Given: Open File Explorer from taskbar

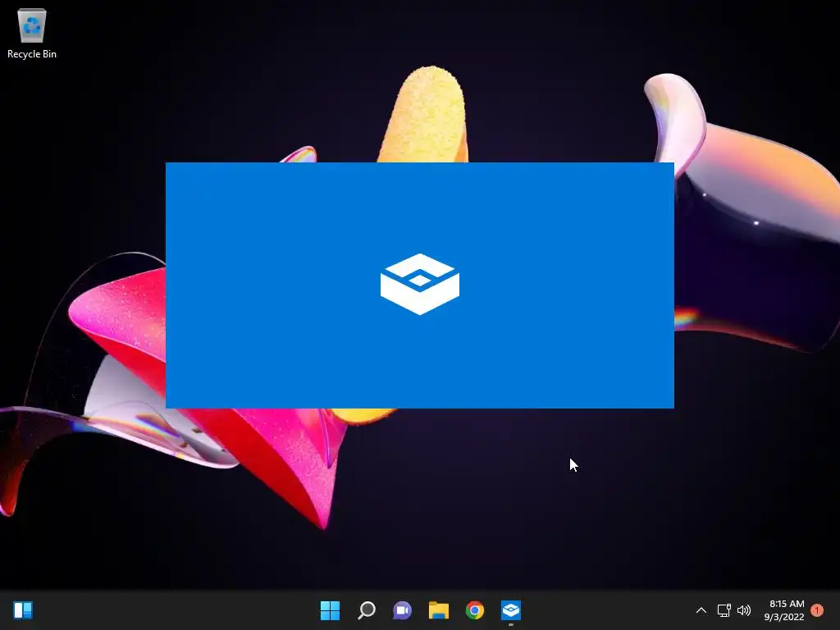Looking at the screenshot, I should [438, 610].
